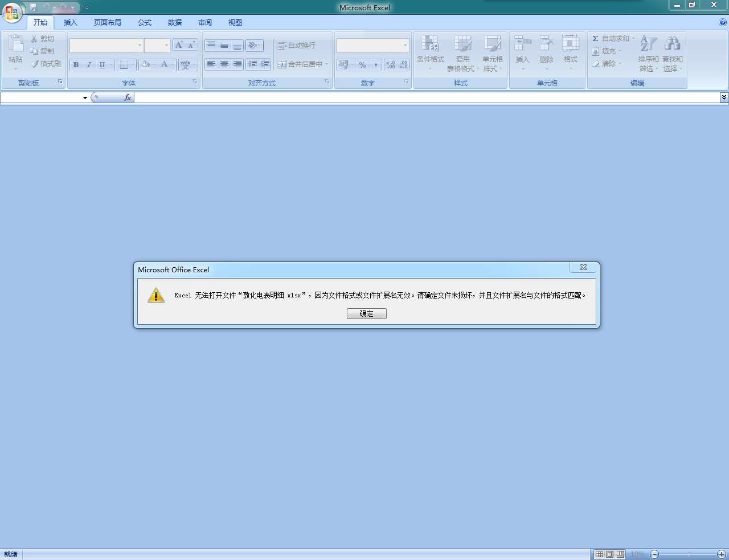Toggle italic formatting
The image size is (729, 560).
tap(89, 65)
